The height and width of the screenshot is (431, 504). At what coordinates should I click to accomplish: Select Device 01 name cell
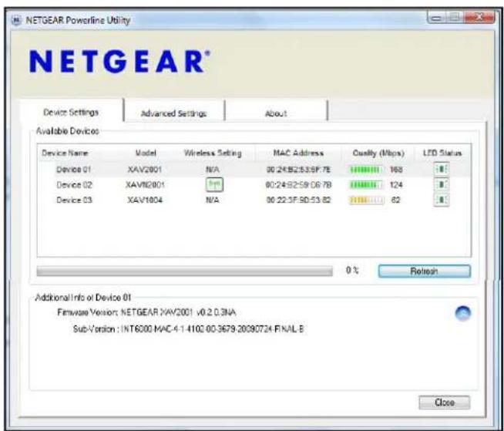pyautogui.click(x=74, y=170)
